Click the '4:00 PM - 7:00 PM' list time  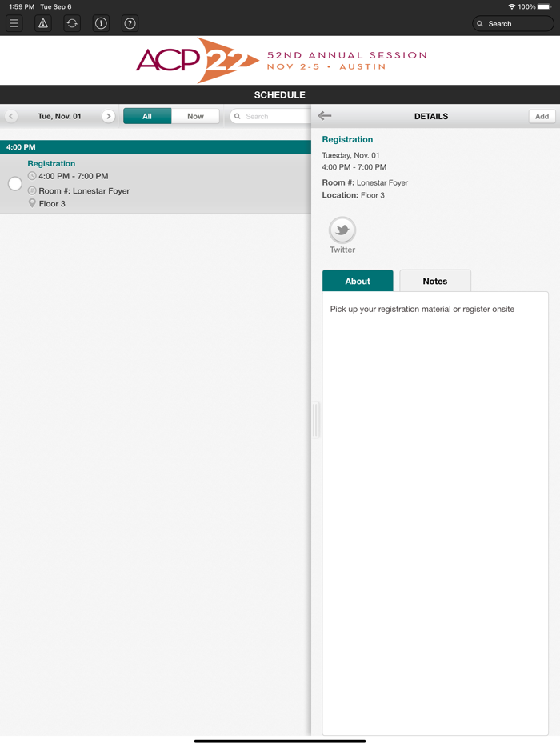(74, 176)
